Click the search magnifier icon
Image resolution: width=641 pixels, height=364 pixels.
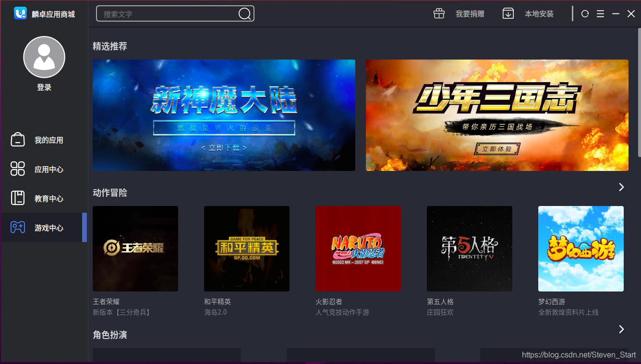tap(245, 14)
